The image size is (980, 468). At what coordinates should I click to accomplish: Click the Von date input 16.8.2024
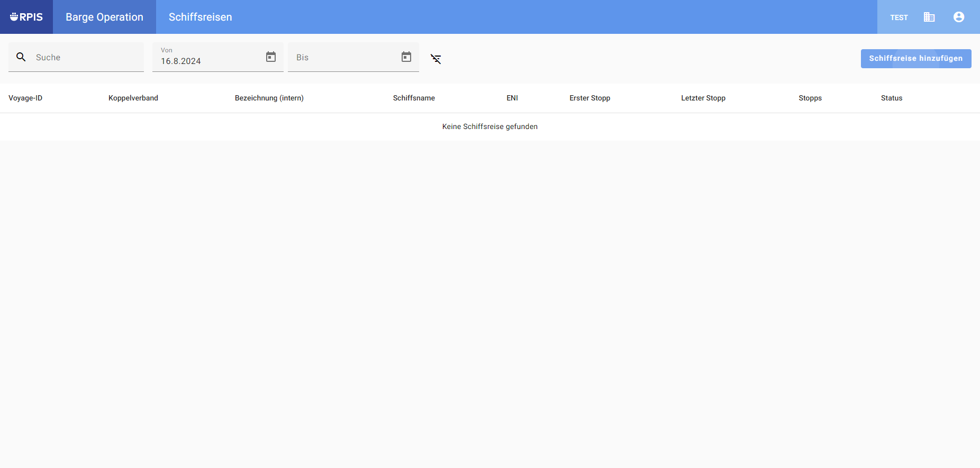[206, 61]
